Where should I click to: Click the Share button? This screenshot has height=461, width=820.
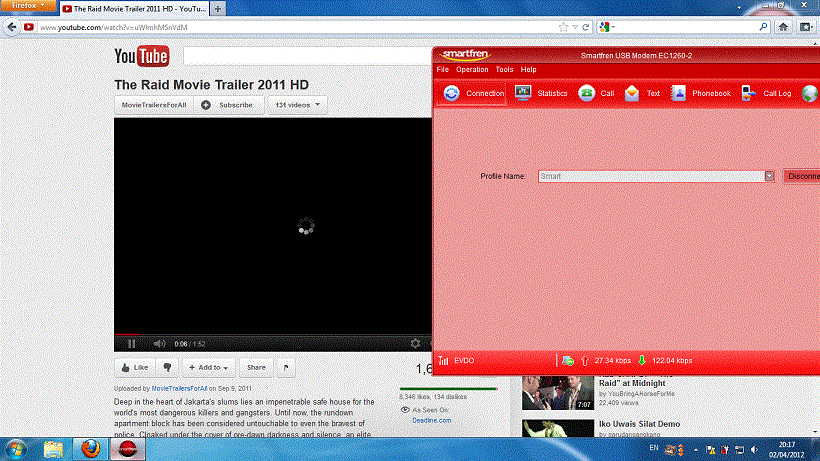pos(256,367)
